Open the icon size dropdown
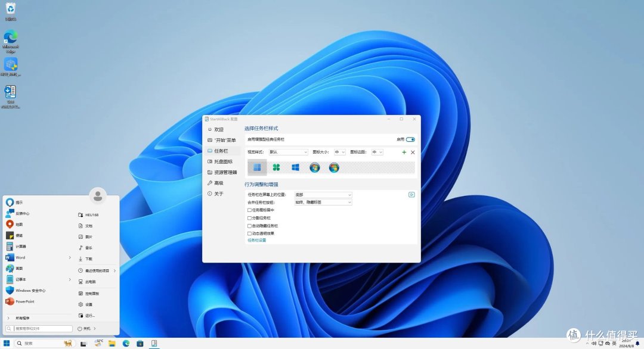644x349 pixels. coord(339,152)
